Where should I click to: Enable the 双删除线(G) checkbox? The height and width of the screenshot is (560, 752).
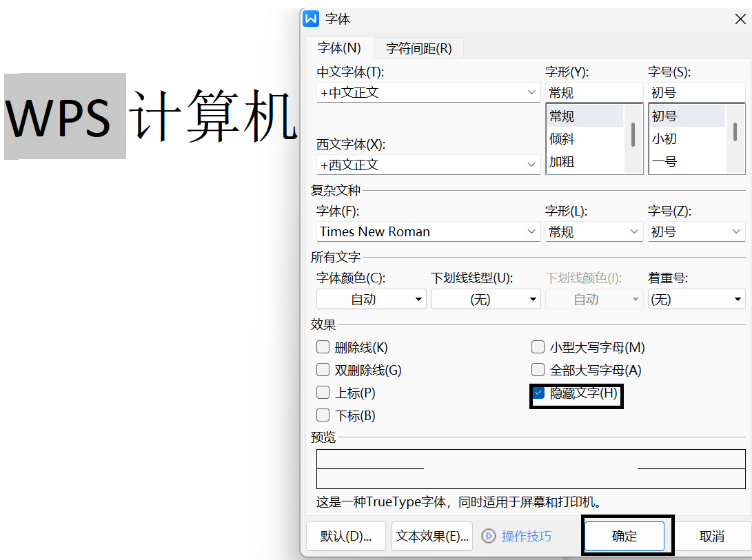coord(323,370)
